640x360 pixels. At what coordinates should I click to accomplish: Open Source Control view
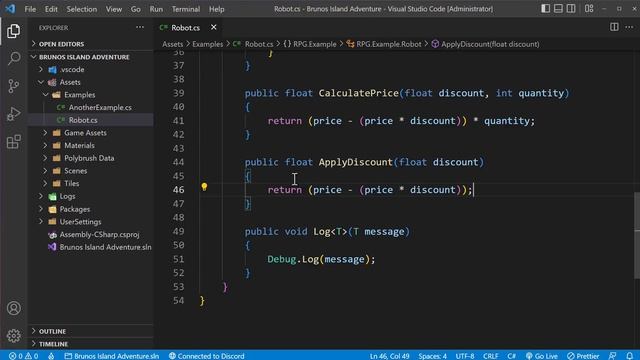click(x=13, y=86)
